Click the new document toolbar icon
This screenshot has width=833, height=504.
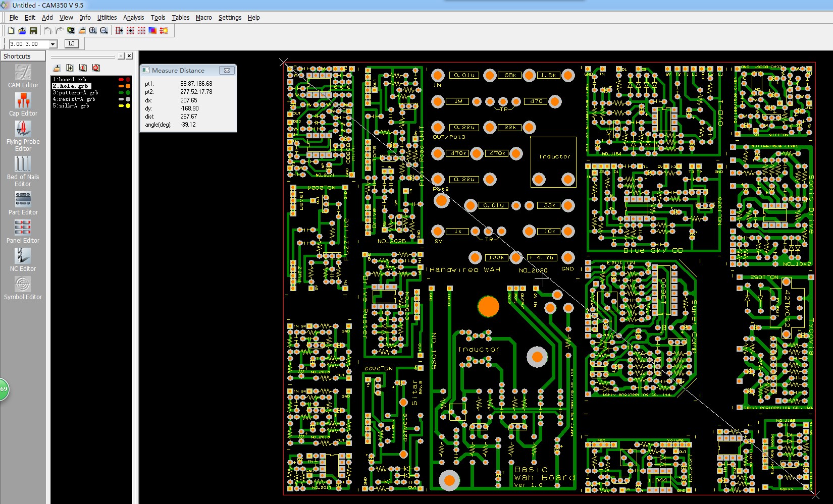[11, 31]
